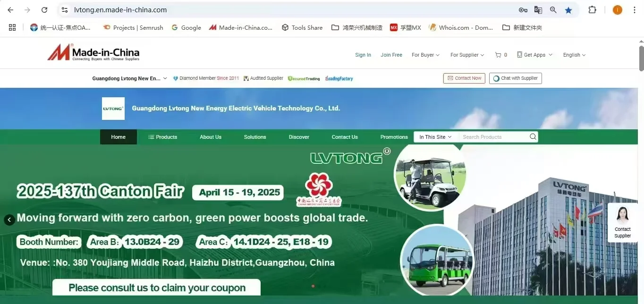Open the Projects | Semrush bookmark

(x=133, y=27)
